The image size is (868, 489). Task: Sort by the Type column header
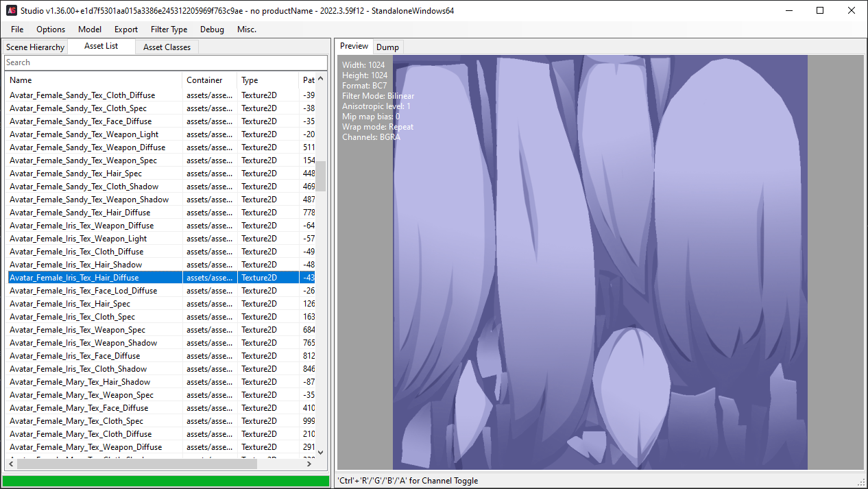tap(268, 80)
